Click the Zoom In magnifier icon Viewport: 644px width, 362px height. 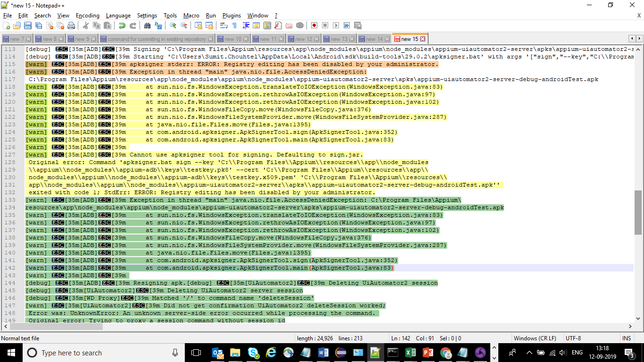pos(173,25)
